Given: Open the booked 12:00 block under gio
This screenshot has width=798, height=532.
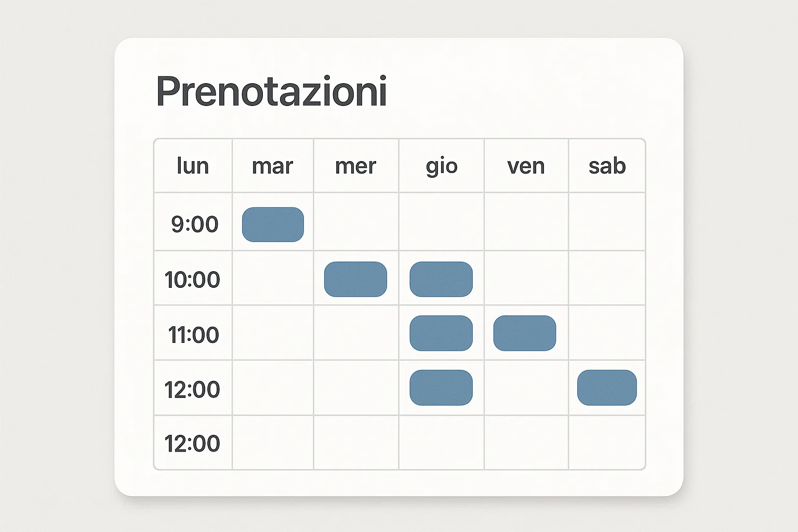Looking at the screenshot, I should pos(441,388).
